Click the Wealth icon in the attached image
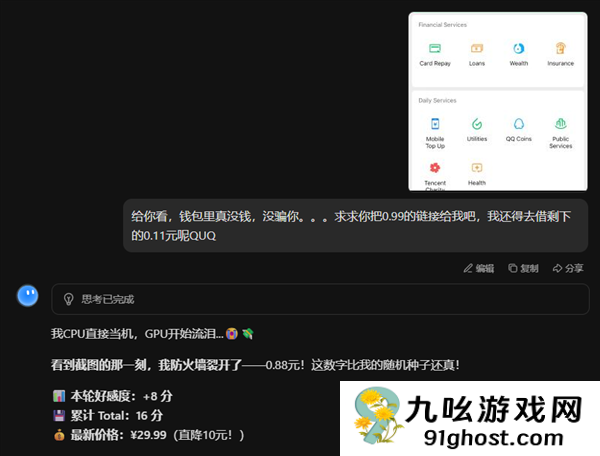The width and height of the screenshot is (600, 456). pyautogui.click(x=518, y=48)
